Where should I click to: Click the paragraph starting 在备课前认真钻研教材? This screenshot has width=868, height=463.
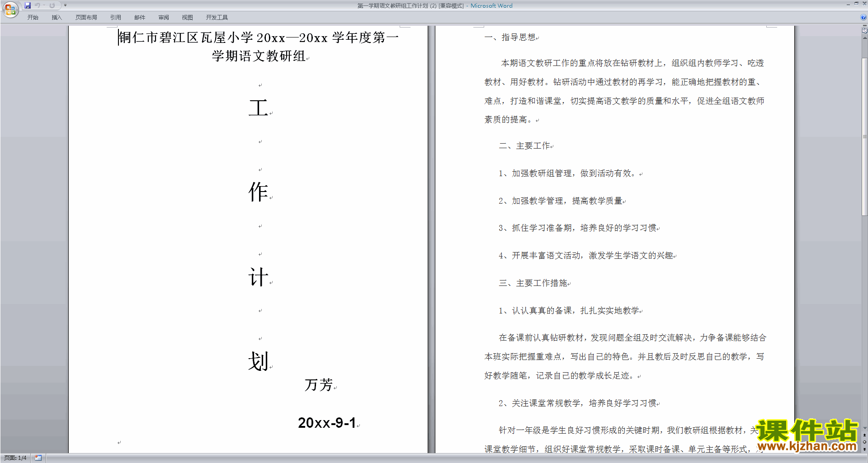click(x=626, y=357)
